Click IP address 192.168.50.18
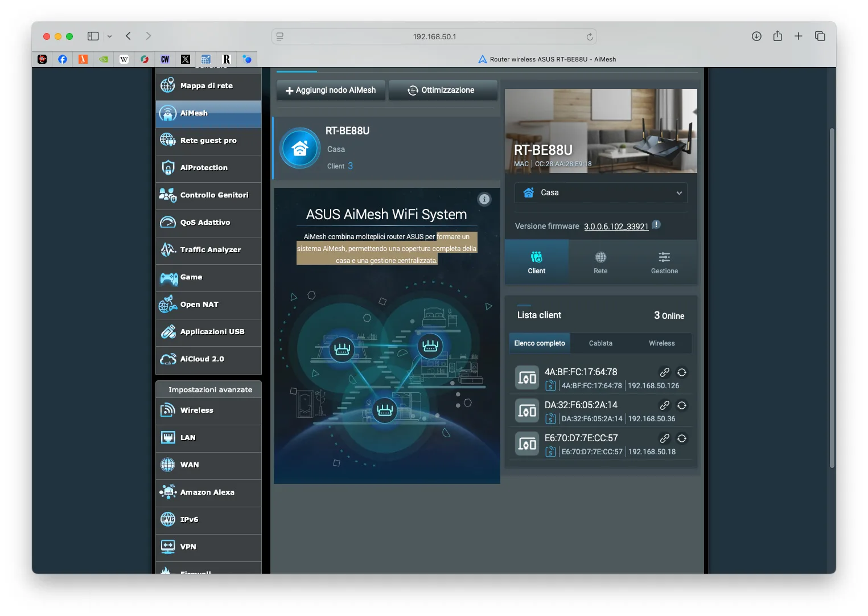 coord(652,452)
